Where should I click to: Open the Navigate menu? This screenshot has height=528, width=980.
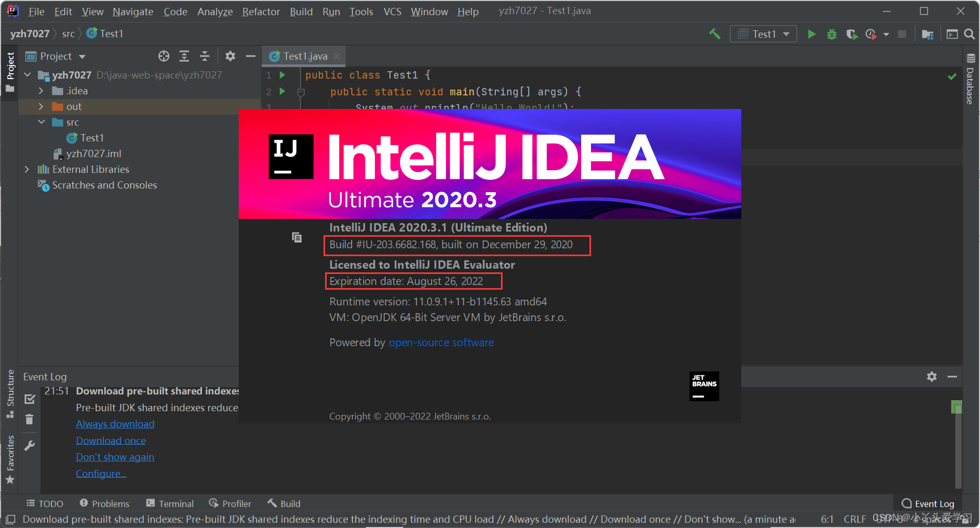tap(133, 12)
